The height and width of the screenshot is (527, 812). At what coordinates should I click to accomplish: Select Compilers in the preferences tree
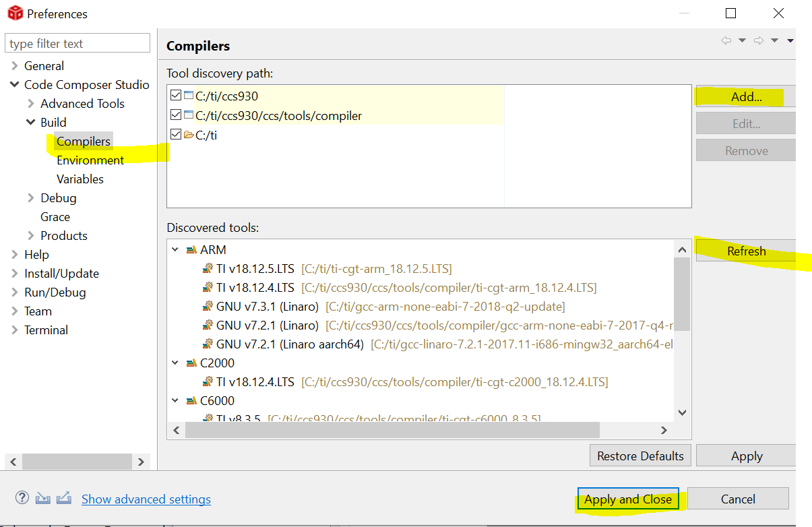tap(84, 142)
